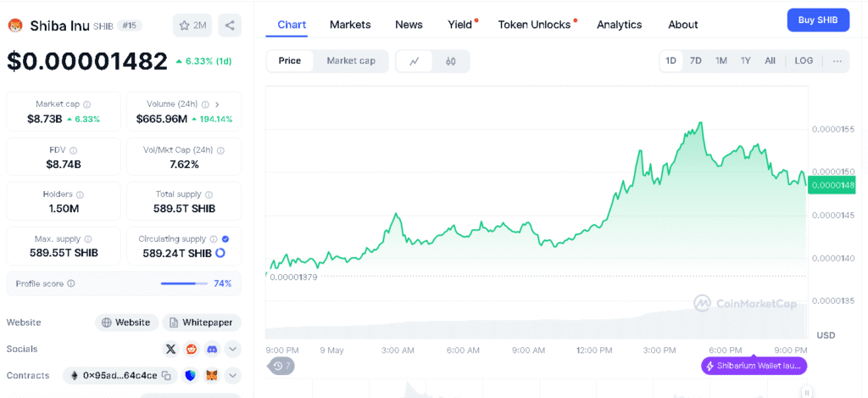
Task: Click the Circulating supply info icon
Action: 213,239
